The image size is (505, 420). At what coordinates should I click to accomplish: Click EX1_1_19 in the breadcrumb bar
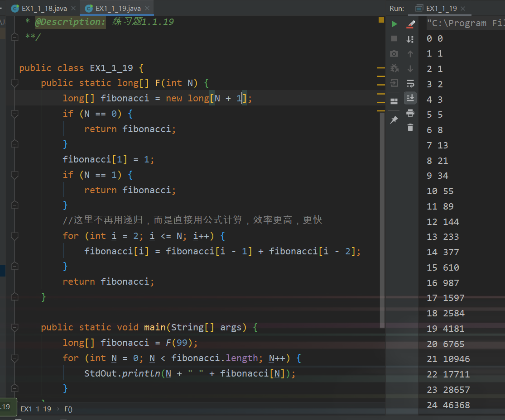click(x=36, y=409)
